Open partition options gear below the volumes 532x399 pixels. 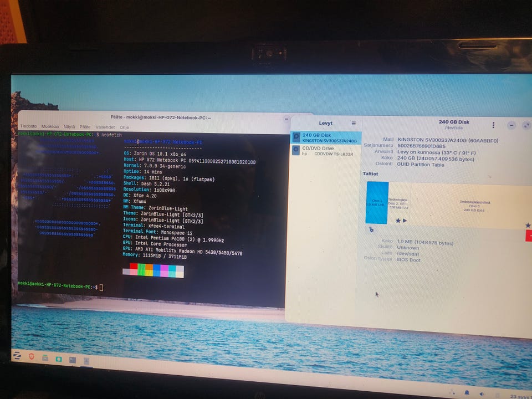pos(371,229)
